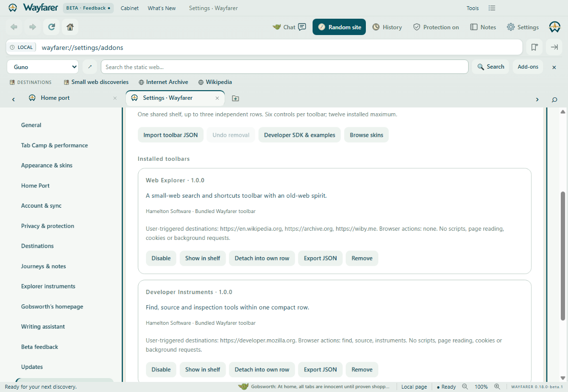Open the Tools list icon
This screenshot has width=568, height=392.
(x=492, y=8)
